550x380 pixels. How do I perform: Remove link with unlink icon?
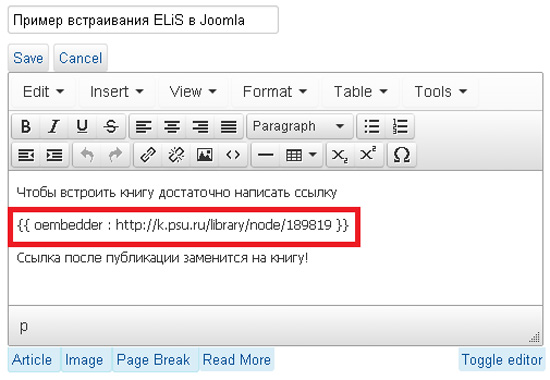click(176, 155)
